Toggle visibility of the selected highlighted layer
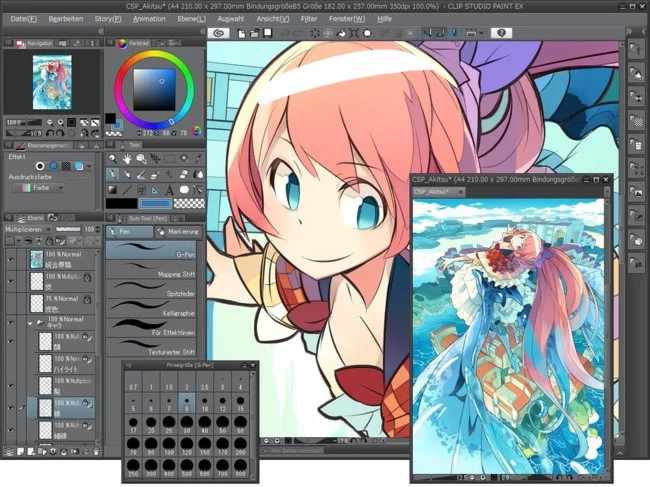The height and width of the screenshot is (487, 650). (11, 407)
